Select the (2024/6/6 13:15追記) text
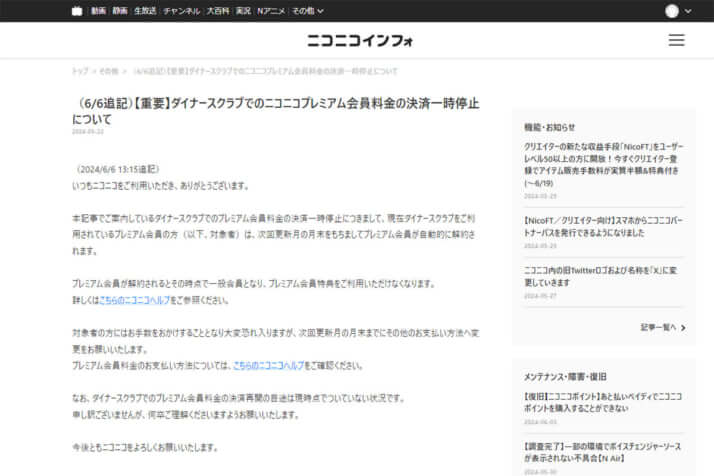 click(x=117, y=169)
